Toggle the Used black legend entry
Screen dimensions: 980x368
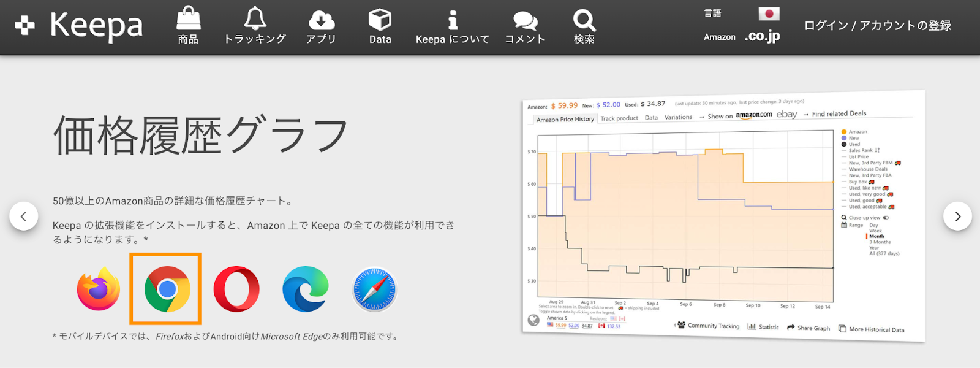coord(851,144)
